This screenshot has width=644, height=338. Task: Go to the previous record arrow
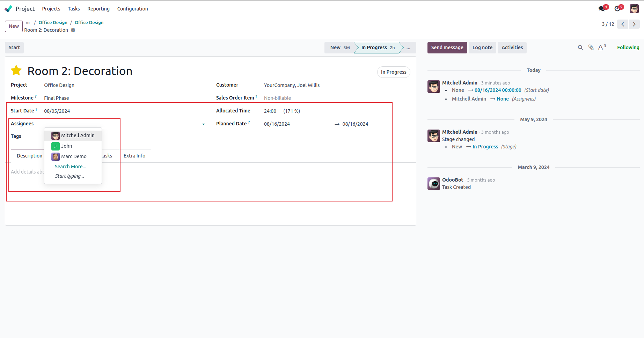click(x=623, y=24)
